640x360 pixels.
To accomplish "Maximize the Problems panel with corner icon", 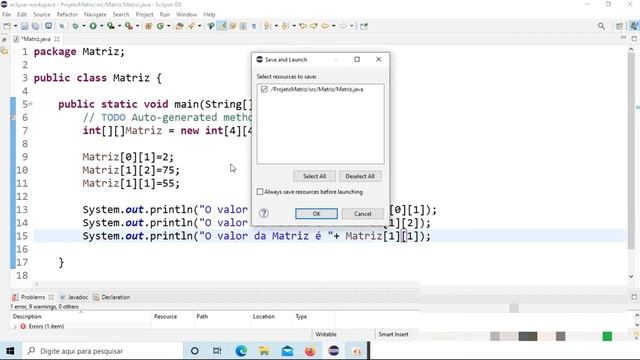I will 634,297.
